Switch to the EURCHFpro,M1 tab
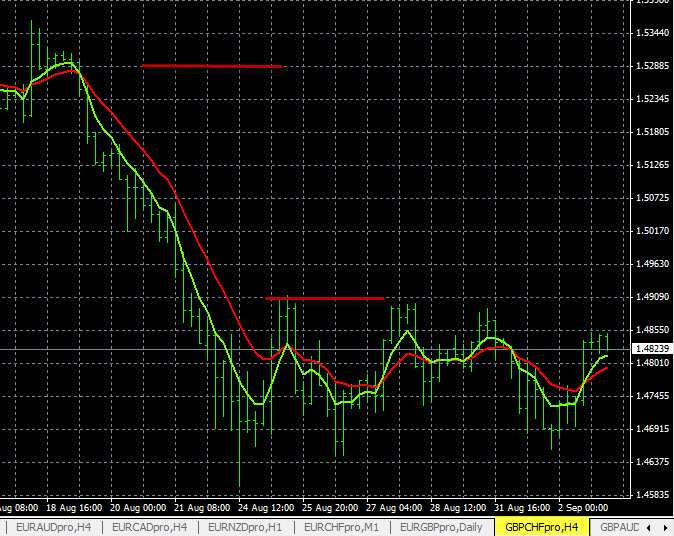This screenshot has height=536, width=674. (x=342, y=527)
